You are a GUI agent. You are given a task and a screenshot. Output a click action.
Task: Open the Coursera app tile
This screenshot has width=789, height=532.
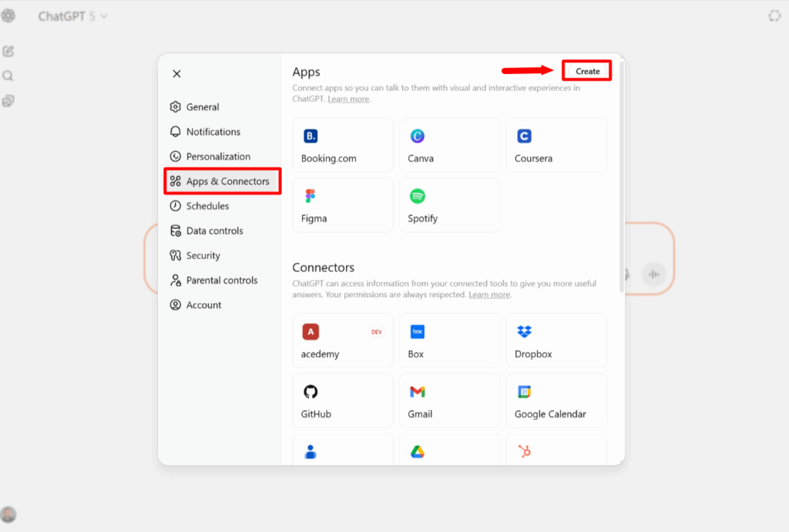tap(556, 145)
